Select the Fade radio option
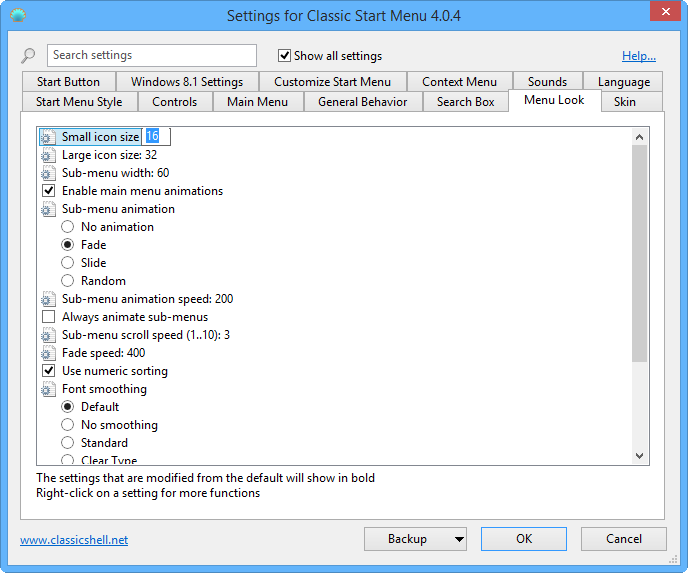 pos(67,245)
